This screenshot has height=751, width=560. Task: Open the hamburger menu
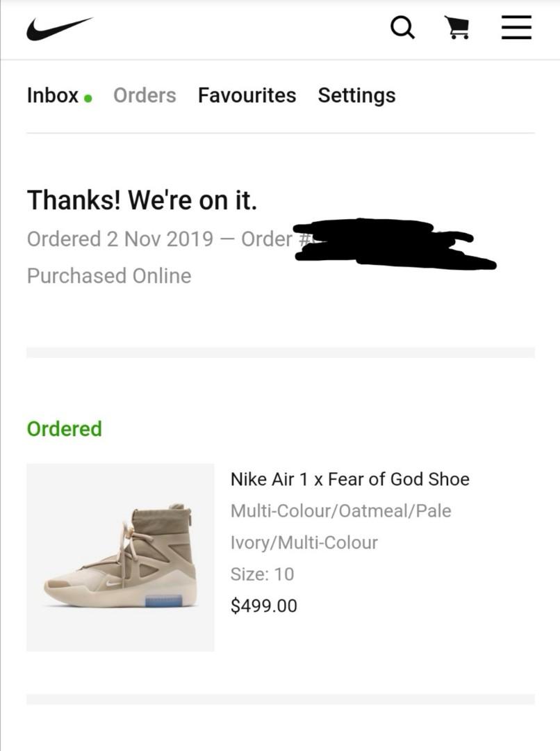(516, 29)
